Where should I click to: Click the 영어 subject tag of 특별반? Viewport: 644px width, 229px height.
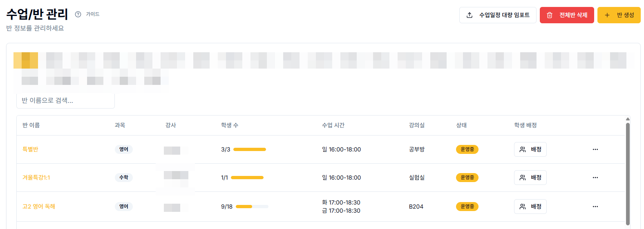123,149
